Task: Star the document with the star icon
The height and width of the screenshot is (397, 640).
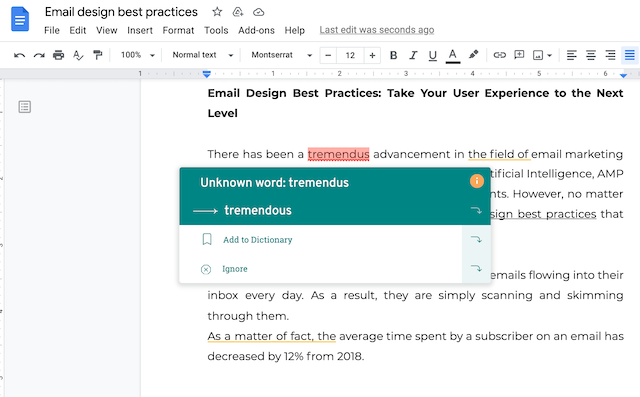Action: pos(217,12)
